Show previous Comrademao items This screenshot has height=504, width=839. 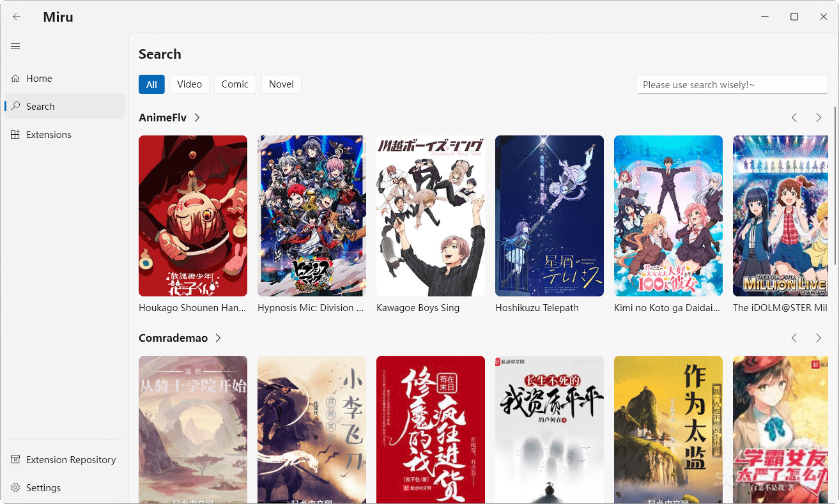click(x=794, y=338)
